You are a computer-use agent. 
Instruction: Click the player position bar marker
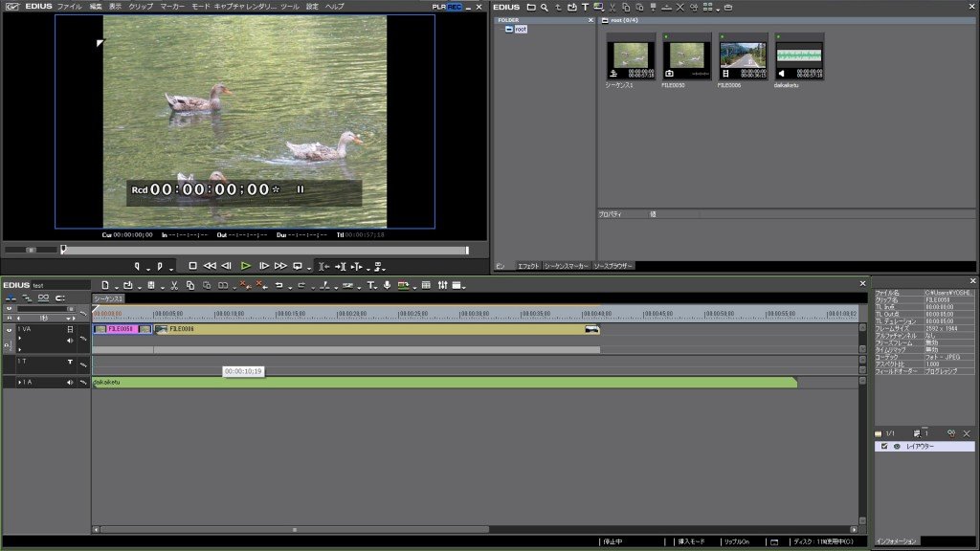[x=63, y=250]
